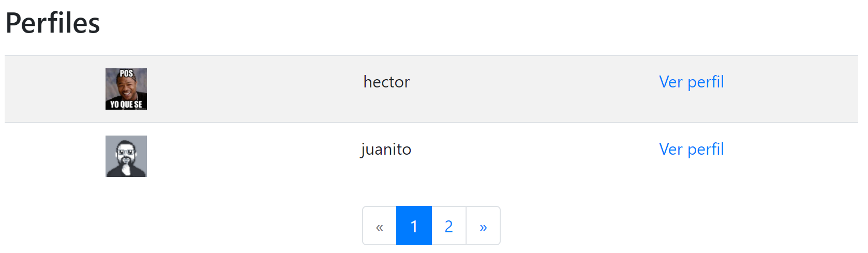Click the double left chevron pager
Screen dimensions: 868x253
coord(380,226)
